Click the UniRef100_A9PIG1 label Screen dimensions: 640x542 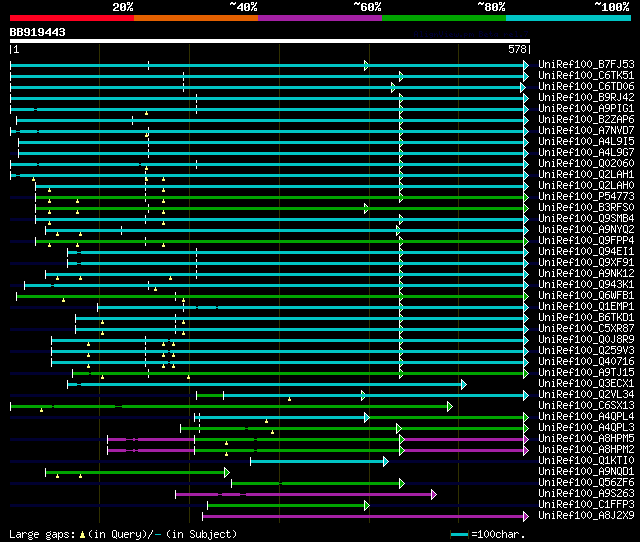click(x=586, y=109)
